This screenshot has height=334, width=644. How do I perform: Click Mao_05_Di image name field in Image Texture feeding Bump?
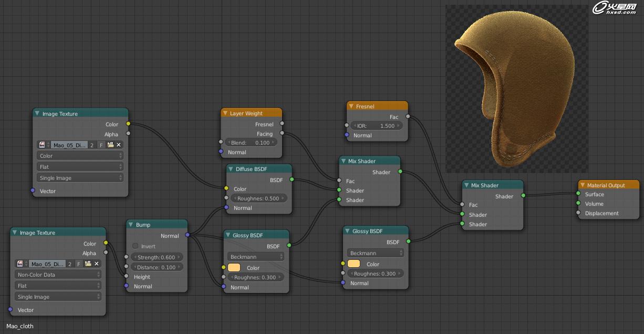47,264
